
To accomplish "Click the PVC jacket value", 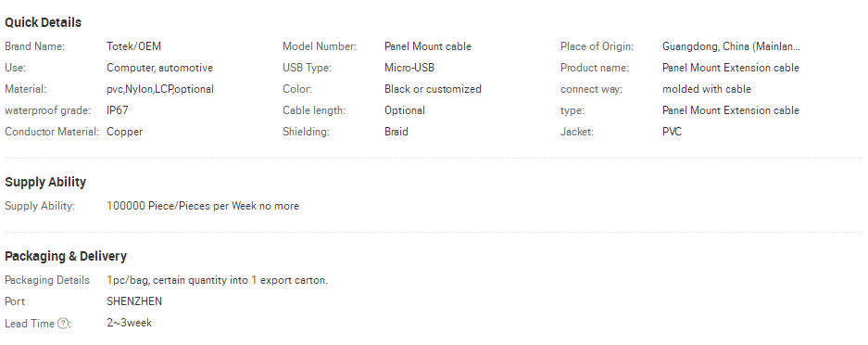I will coord(672,132).
